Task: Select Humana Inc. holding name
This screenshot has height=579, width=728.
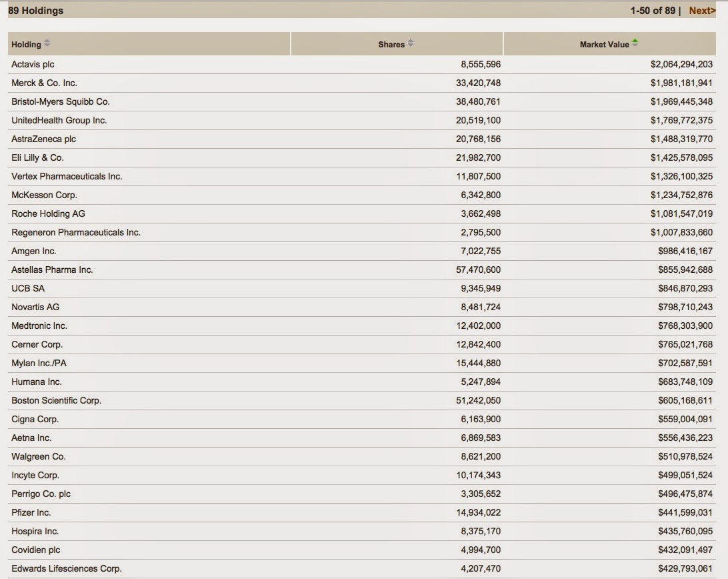Action: click(x=37, y=382)
